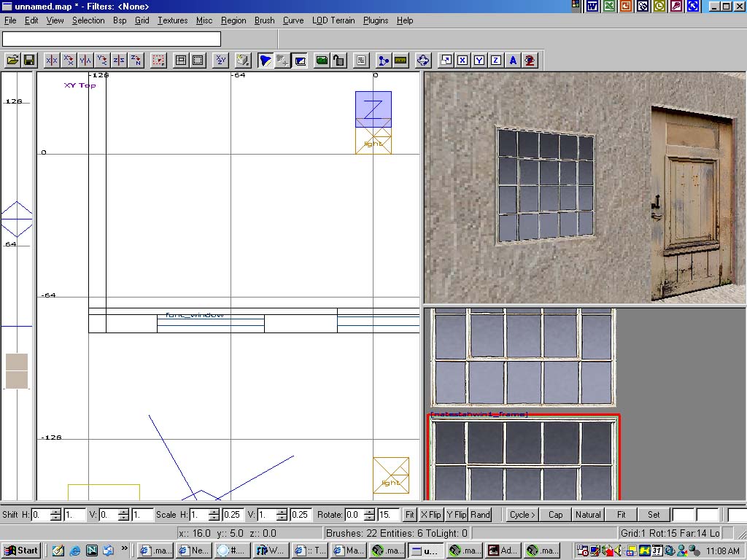Click the blue letter A toolbar icon
The image size is (747, 560).
click(x=513, y=61)
